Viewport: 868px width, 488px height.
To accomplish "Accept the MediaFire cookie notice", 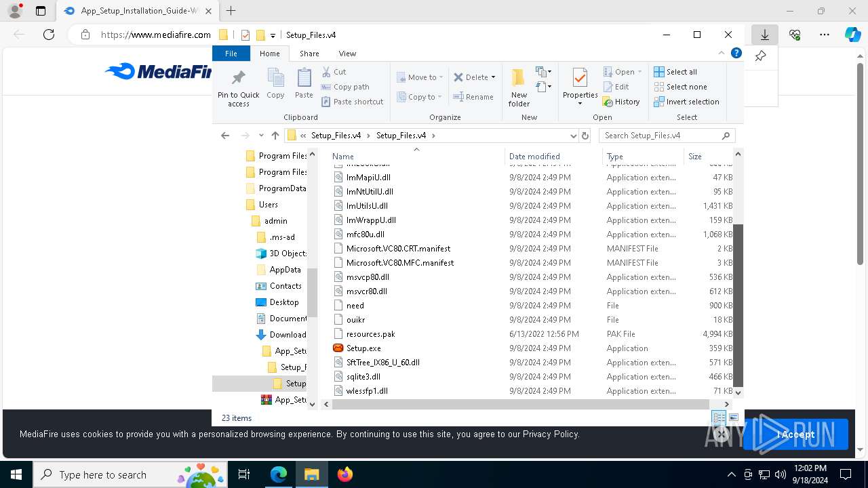I will [x=795, y=434].
